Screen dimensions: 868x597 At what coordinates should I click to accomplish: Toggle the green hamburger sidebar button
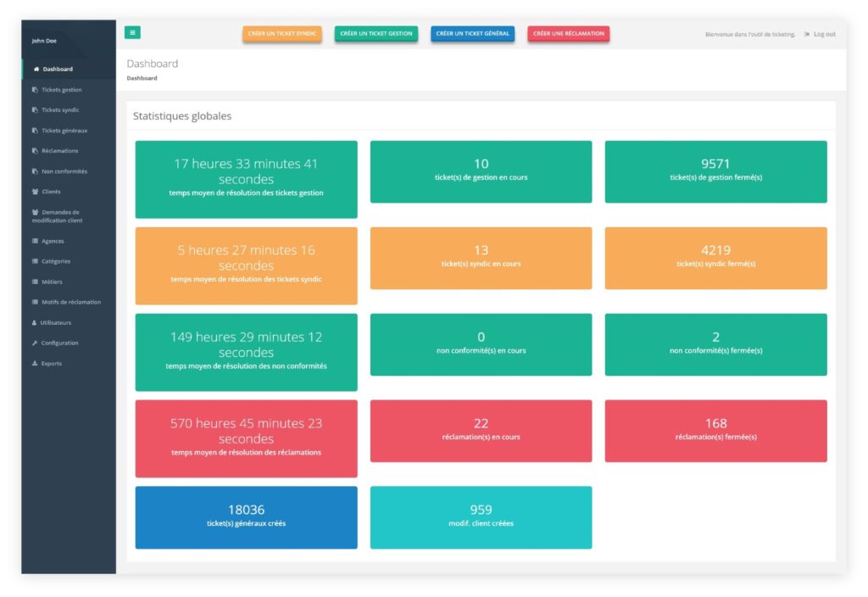pos(133,33)
